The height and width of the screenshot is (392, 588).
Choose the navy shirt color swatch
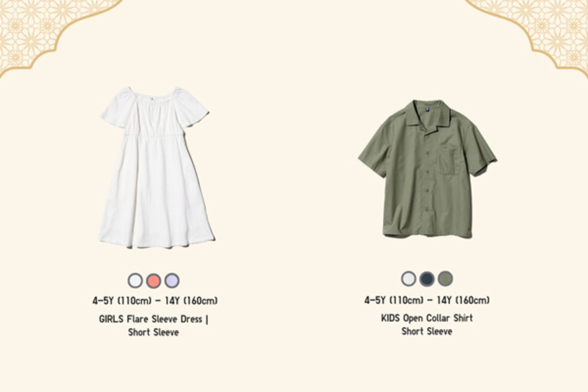427,279
